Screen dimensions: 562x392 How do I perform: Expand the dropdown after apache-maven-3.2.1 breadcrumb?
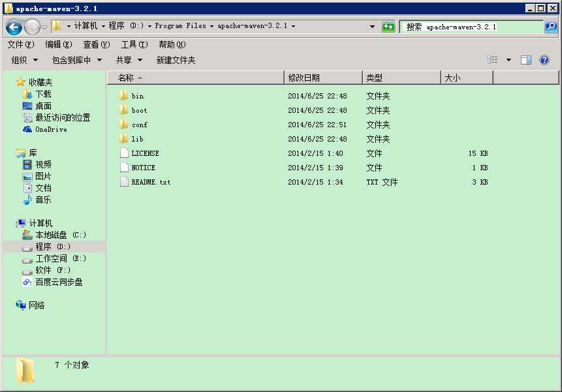click(293, 26)
